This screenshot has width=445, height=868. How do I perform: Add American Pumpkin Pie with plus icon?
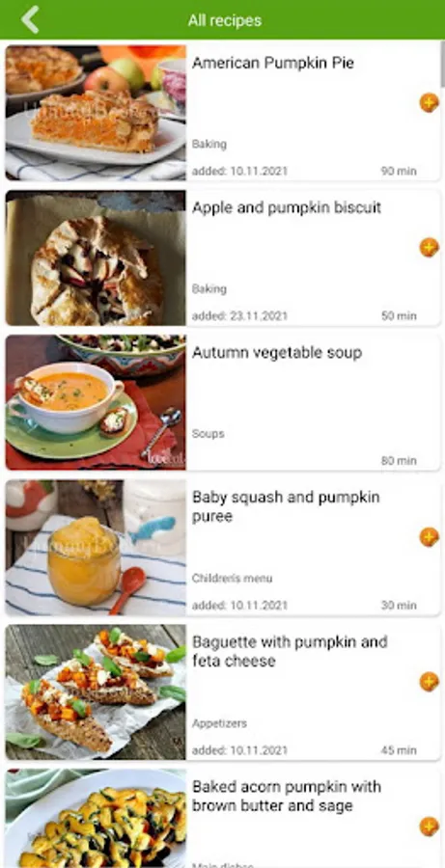click(429, 102)
